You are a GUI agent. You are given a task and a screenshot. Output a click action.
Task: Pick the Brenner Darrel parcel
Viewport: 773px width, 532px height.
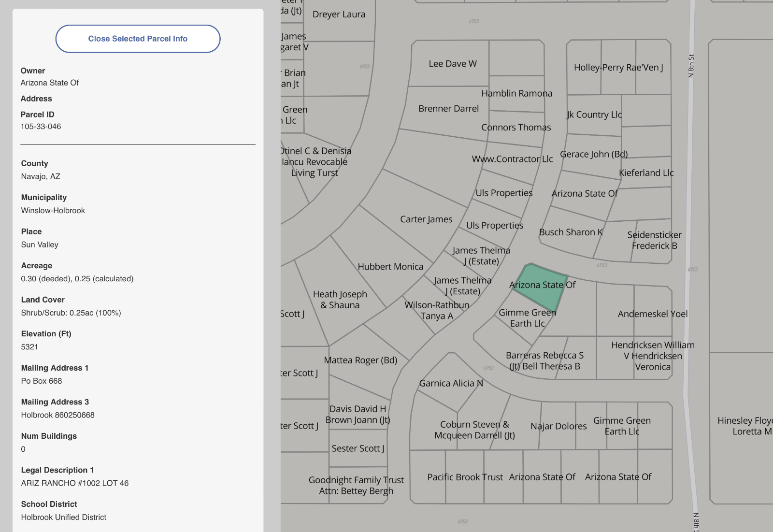point(449,109)
